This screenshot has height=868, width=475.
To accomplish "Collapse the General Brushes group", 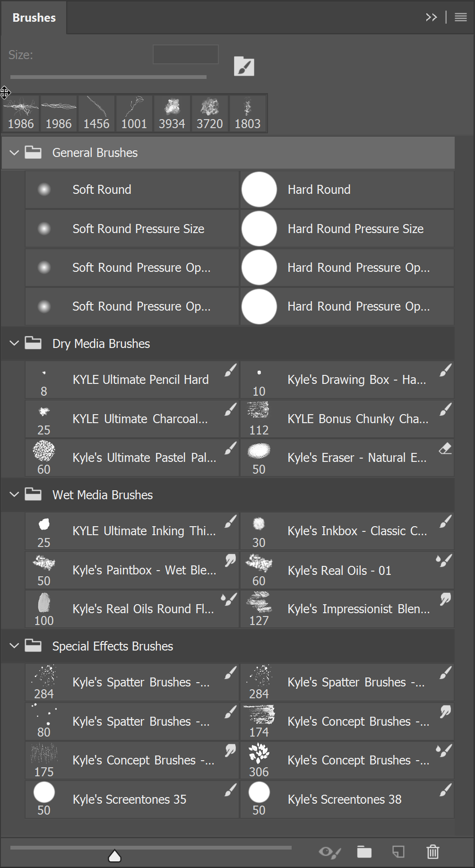I will [14, 153].
